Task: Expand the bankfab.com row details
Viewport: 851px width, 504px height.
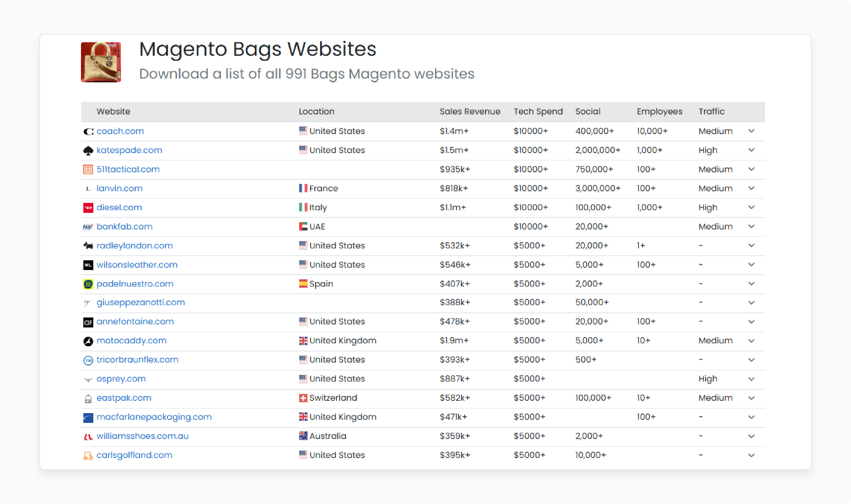Action: [x=752, y=226]
